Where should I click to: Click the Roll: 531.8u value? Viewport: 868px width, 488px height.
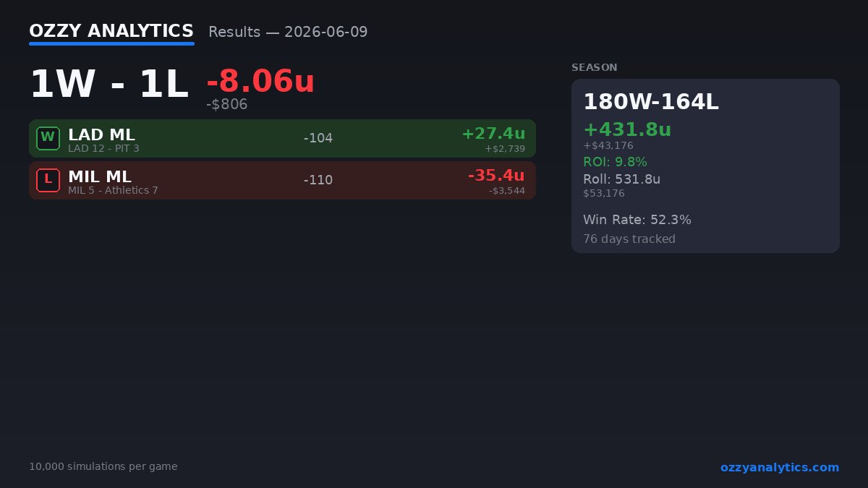point(621,179)
